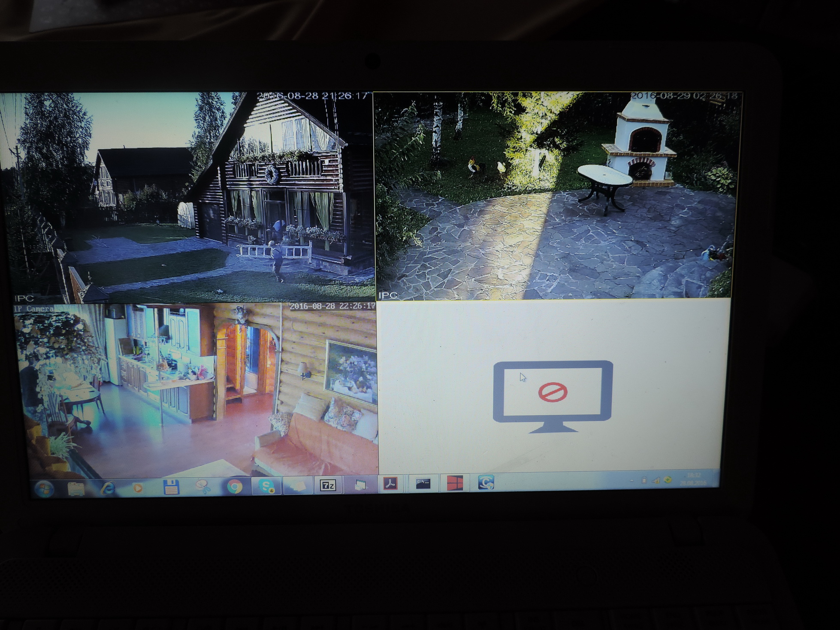Click the 2016-08-28 22:26:17 timestamp
840x630 pixels.
[x=332, y=306]
